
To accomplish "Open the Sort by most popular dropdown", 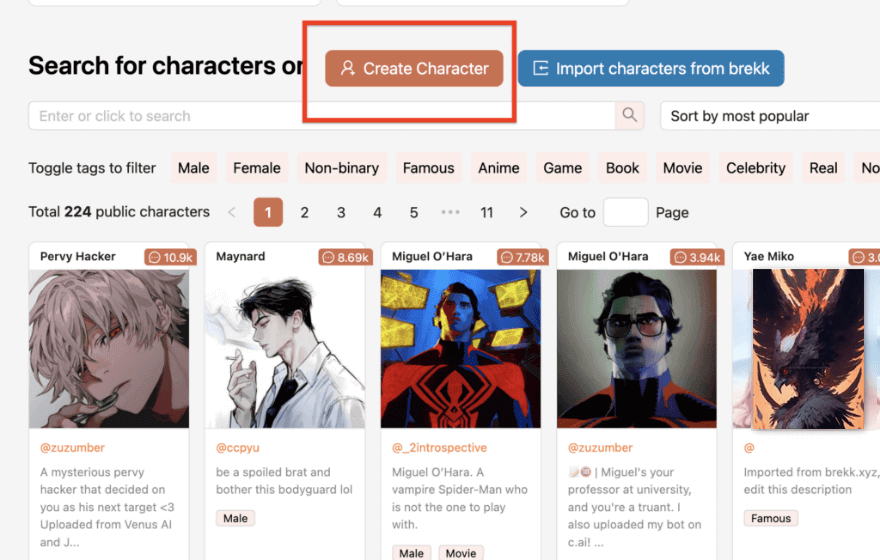I will pyautogui.click(x=770, y=116).
